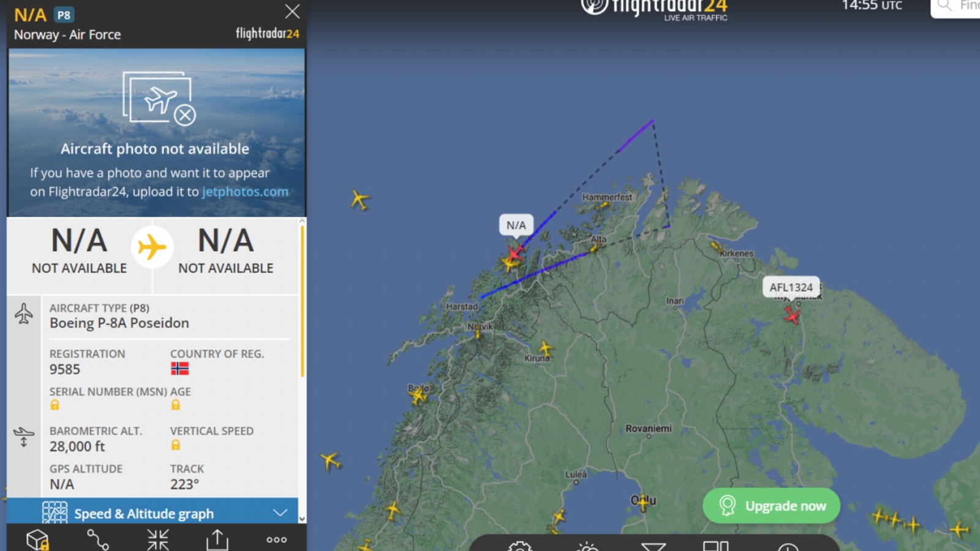The image size is (980, 551).
Task: Click the Vertical Speed padlock icon
Action: point(176,445)
